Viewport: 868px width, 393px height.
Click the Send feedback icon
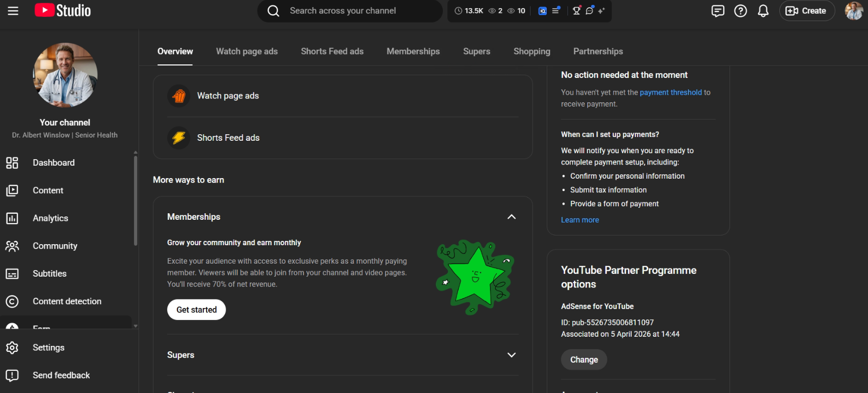(x=12, y=375)
